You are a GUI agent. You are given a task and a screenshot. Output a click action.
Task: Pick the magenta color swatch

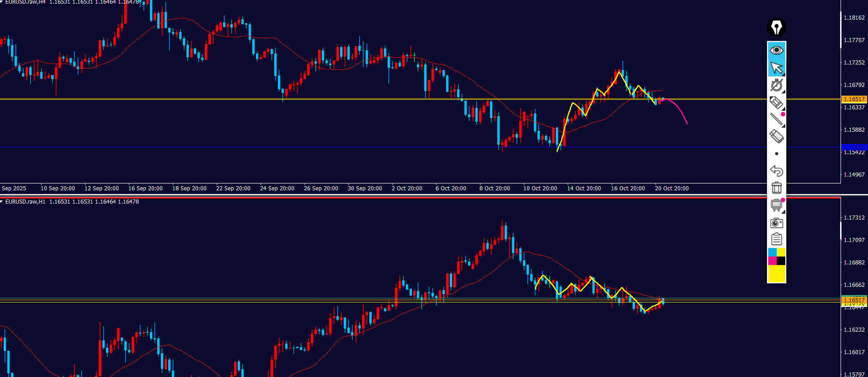772,261
